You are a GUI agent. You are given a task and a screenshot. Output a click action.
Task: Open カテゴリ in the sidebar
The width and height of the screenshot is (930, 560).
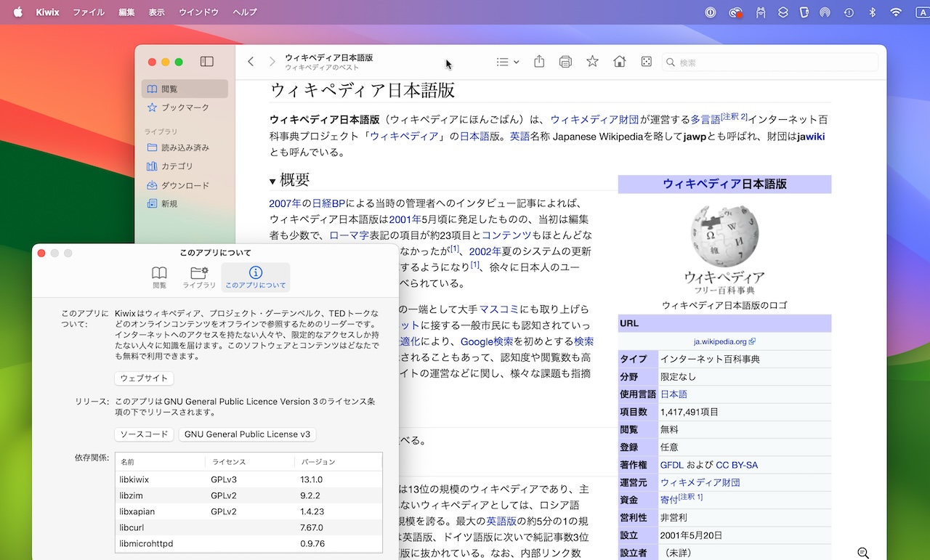tap(185, 166)
